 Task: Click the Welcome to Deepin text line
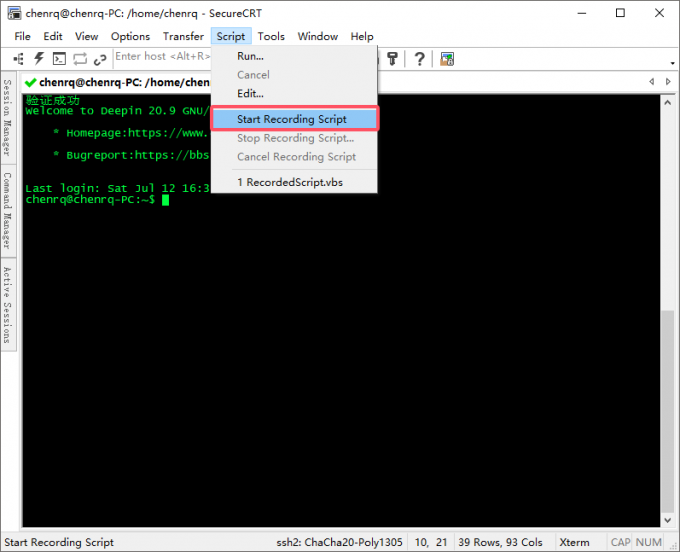(118, 111)
